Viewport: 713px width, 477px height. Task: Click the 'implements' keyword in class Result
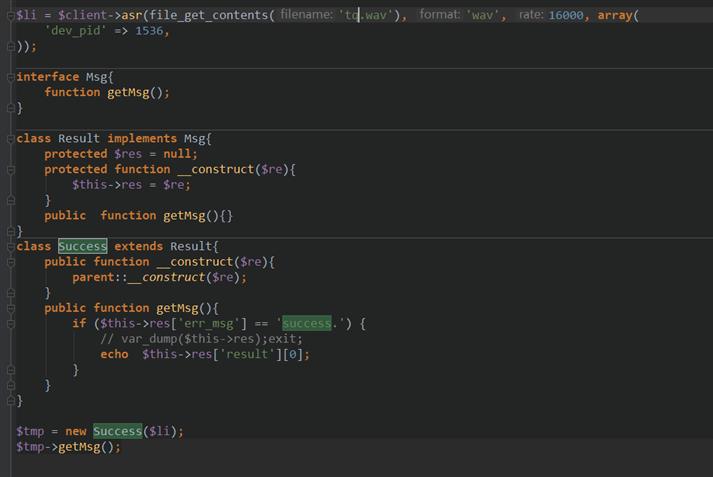pos(142,139)
